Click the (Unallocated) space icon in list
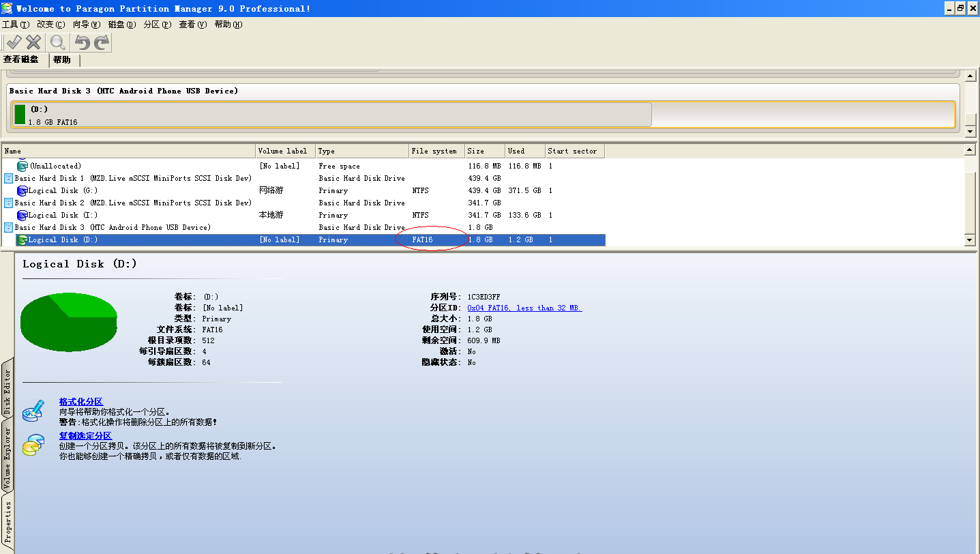 (x=22, y=166)
